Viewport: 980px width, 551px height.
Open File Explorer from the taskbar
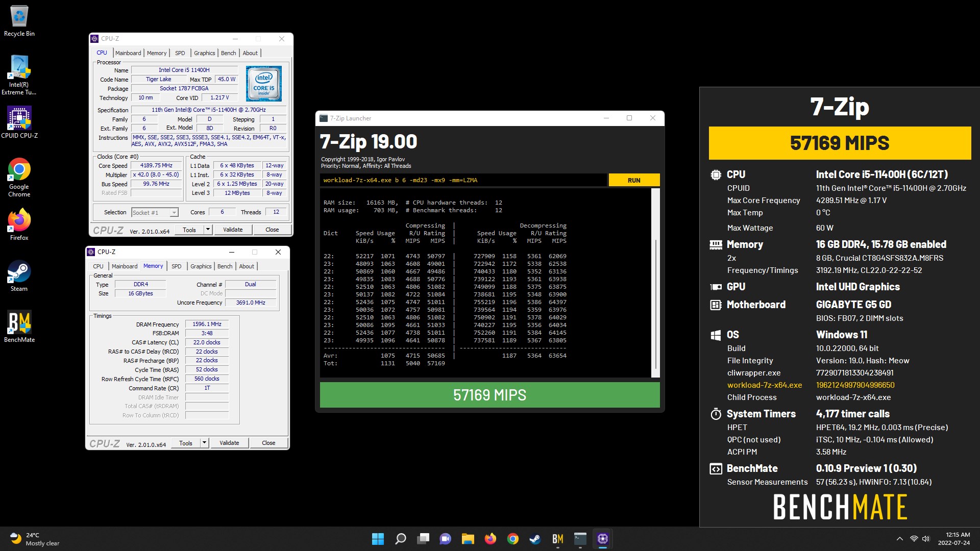pyautogui.click(x=468, y=539)
